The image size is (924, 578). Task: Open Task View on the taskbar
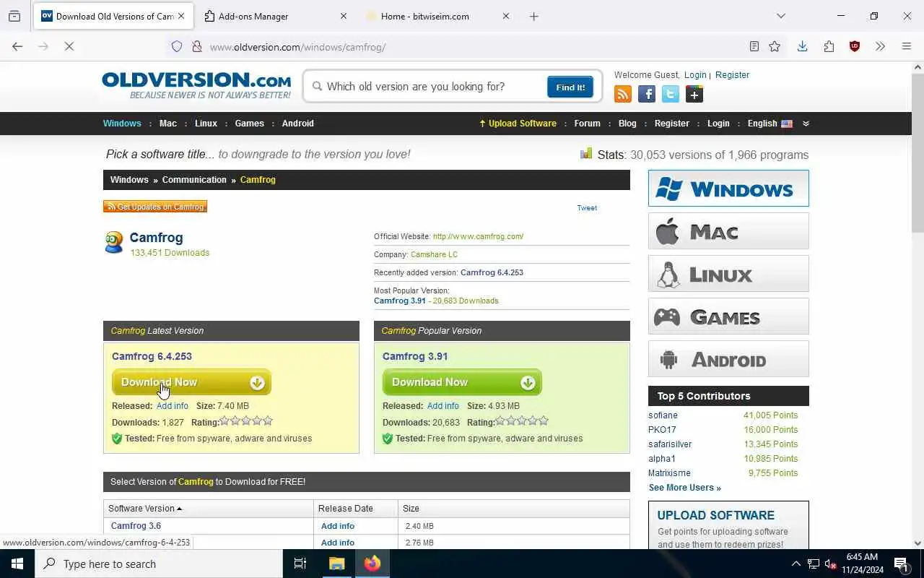[300, 564]
